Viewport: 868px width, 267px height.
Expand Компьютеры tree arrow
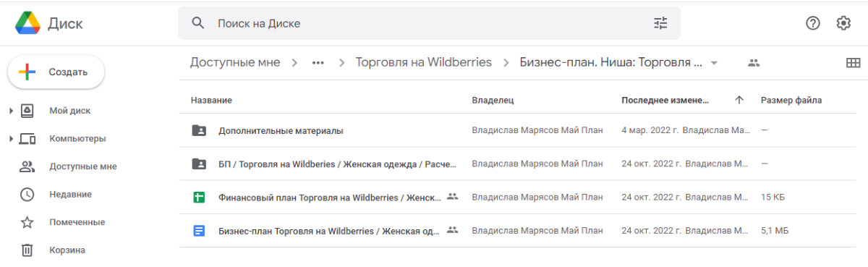click(11, 138)
